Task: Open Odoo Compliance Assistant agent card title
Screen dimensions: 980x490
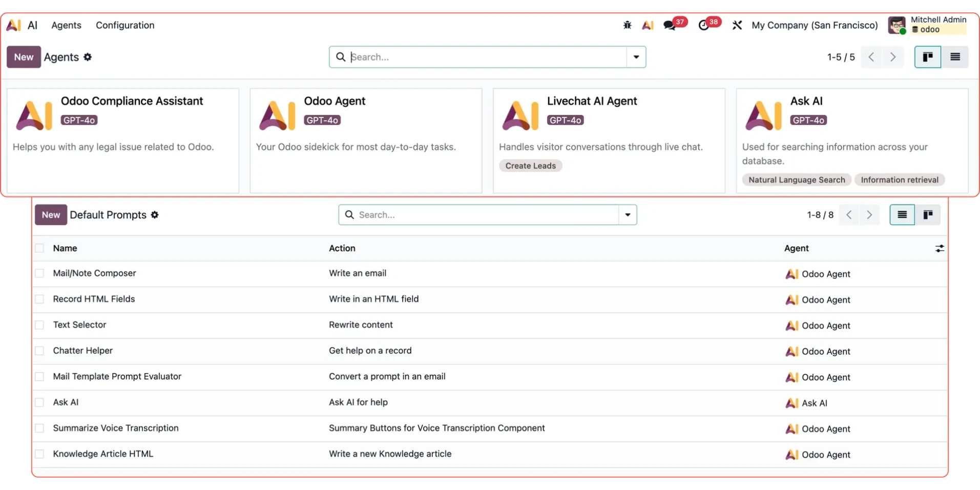Action: click(x=132, y=101)
